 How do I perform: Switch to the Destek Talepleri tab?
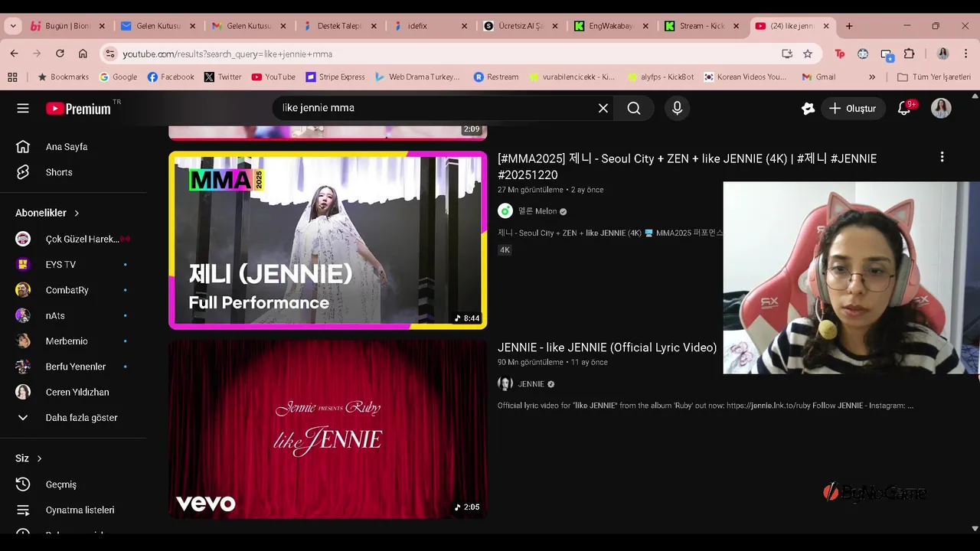(339, 25)
